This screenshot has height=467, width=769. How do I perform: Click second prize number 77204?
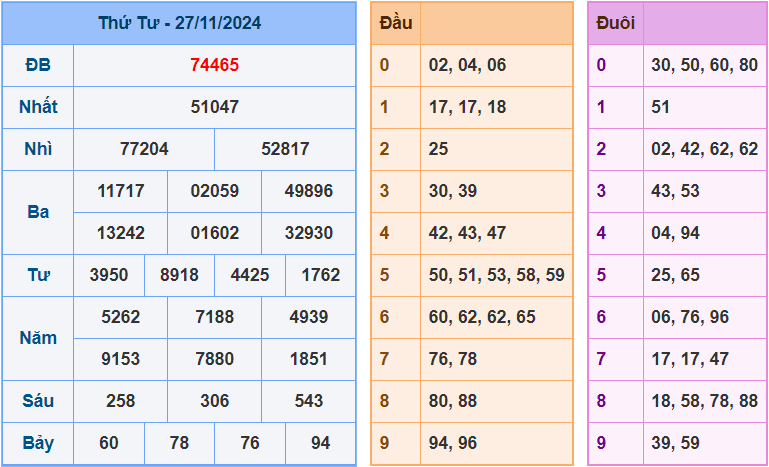click(144, 149)
